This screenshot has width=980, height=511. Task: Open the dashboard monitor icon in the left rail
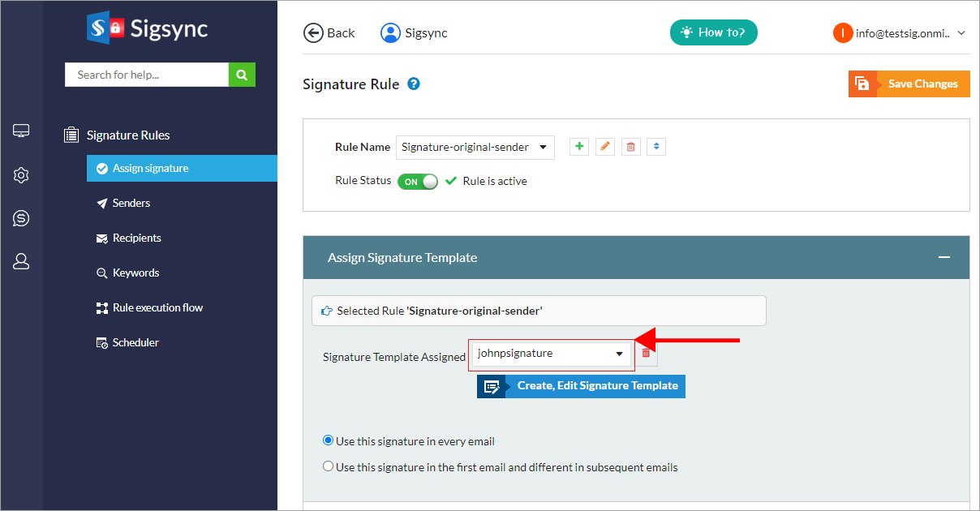[x=21, y=131]
